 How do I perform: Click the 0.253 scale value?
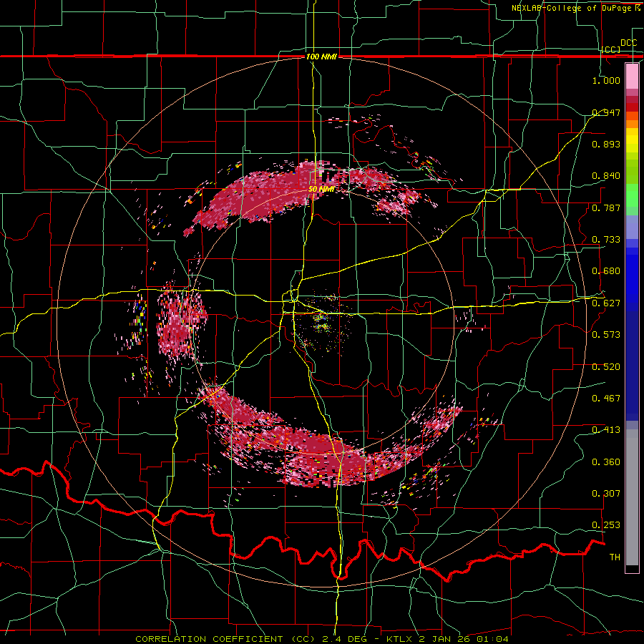pos(606,525)
